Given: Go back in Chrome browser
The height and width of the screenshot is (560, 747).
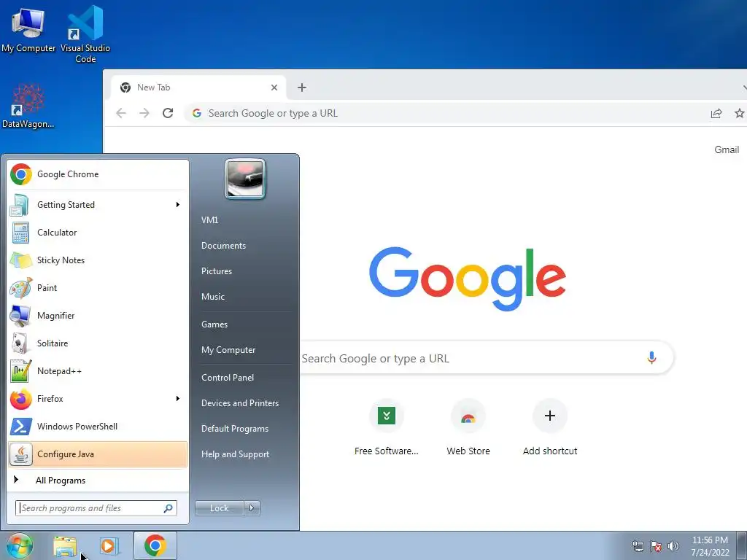Looking at the screenshot, I should tap(121, 113).
